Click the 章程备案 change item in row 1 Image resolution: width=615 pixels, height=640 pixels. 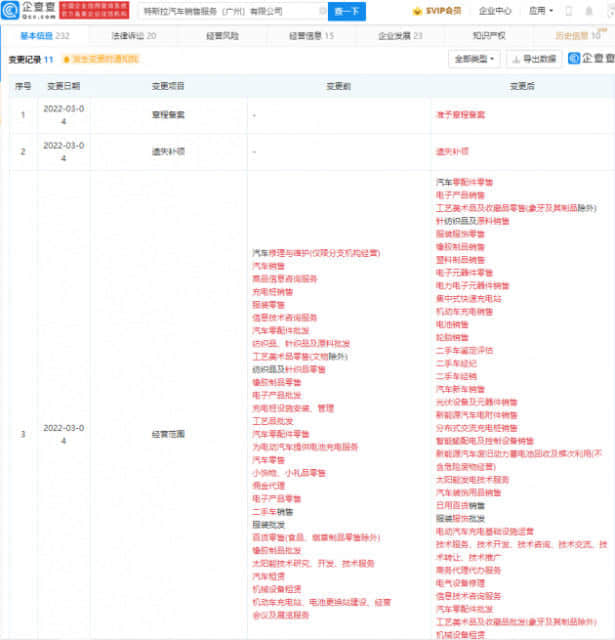click(x=168, y=115)
